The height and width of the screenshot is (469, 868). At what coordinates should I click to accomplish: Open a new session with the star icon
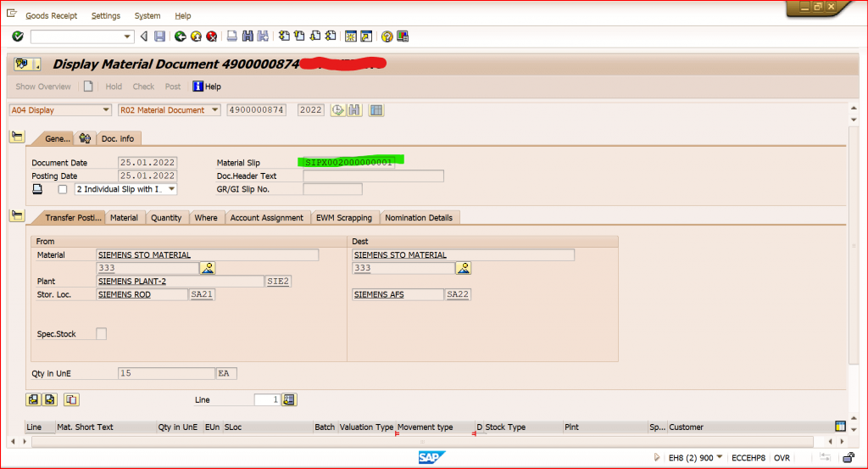[350, 36]
